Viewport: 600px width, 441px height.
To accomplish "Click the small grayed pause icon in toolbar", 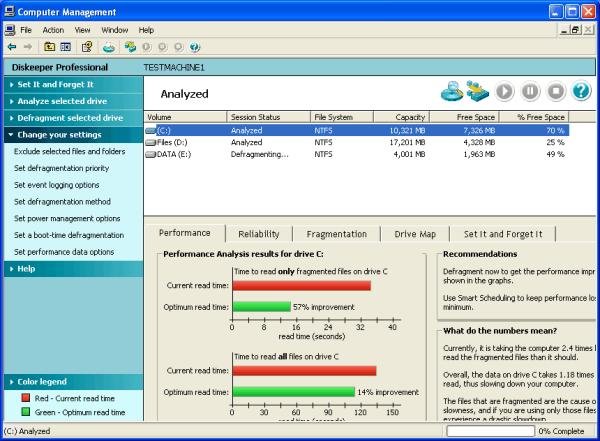I will (163, 47).
